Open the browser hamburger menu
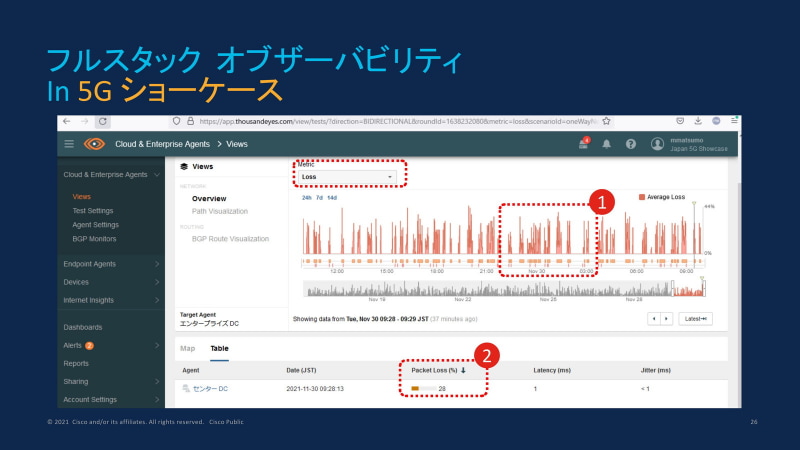800x450 pixels. pos(734,121)
